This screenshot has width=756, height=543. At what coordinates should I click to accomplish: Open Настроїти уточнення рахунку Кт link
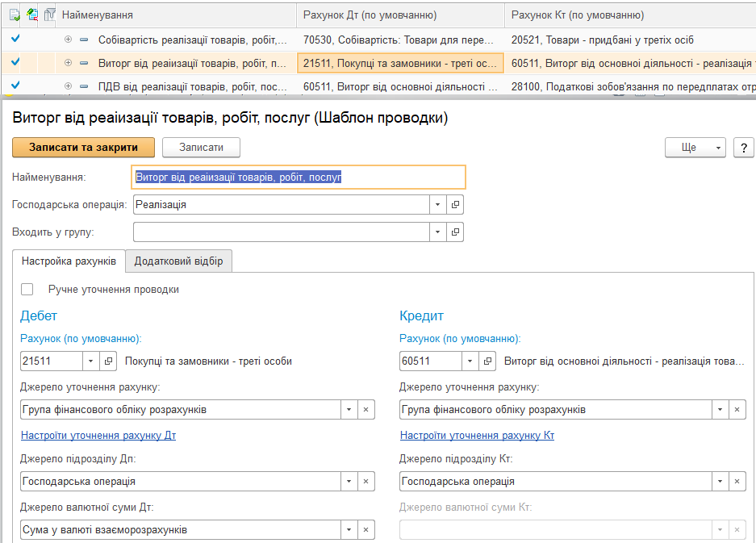point(477,436)
